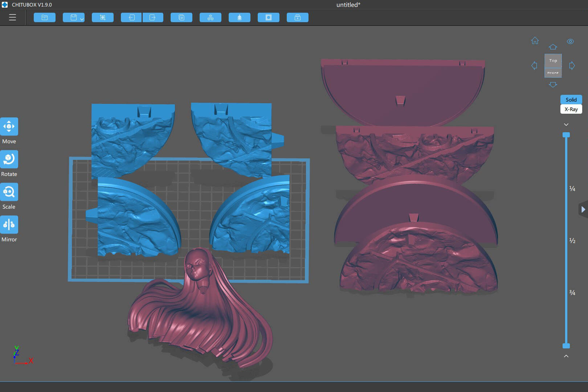This screenshot has width=588, height=392.
Task: Click the ½ mark on layer slider
Action: coord(572,241)
